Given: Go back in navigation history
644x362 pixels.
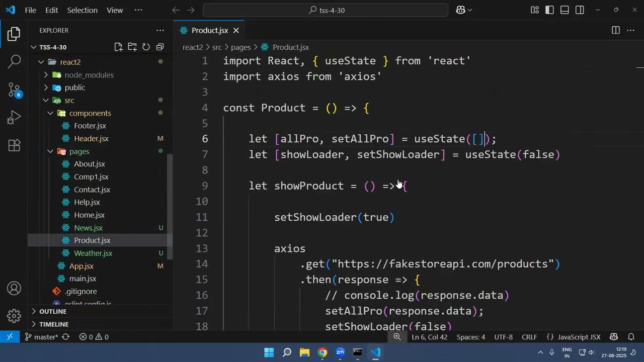Looking at the screenshot, I should 176,10.
